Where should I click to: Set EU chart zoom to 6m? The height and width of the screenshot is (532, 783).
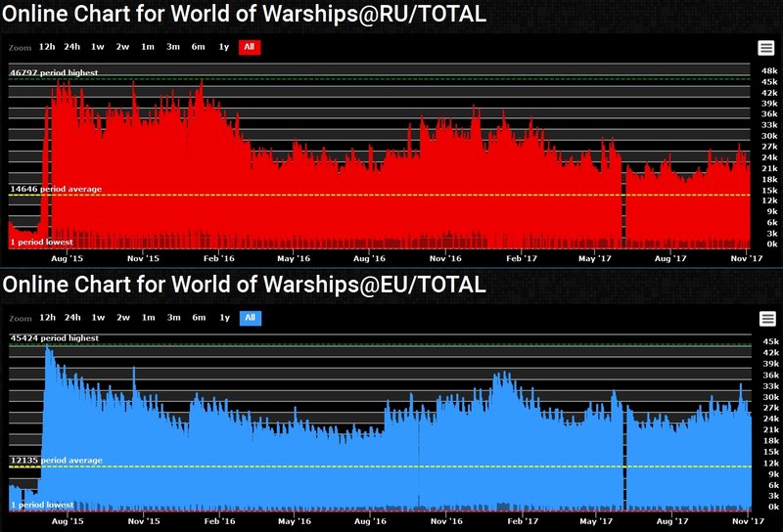pyautogui.click(x=199, y=318)
